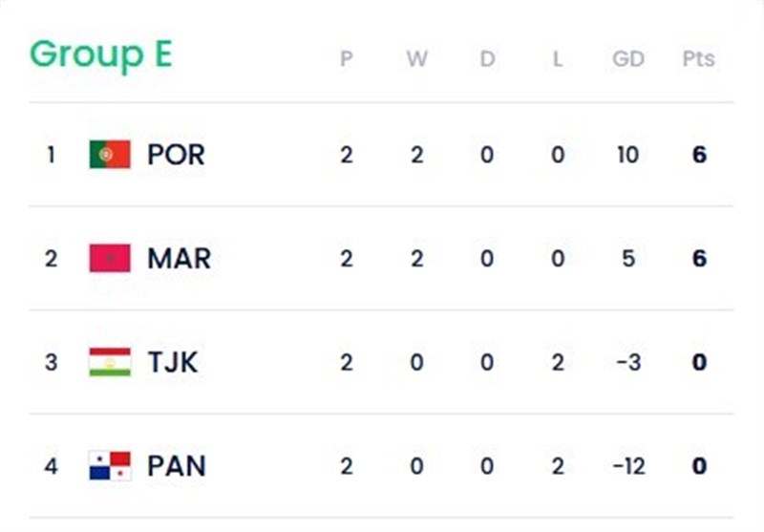Open the MAR team link
Screen dimensions: 764x532
pyautogui.click(x=179, y=259)
